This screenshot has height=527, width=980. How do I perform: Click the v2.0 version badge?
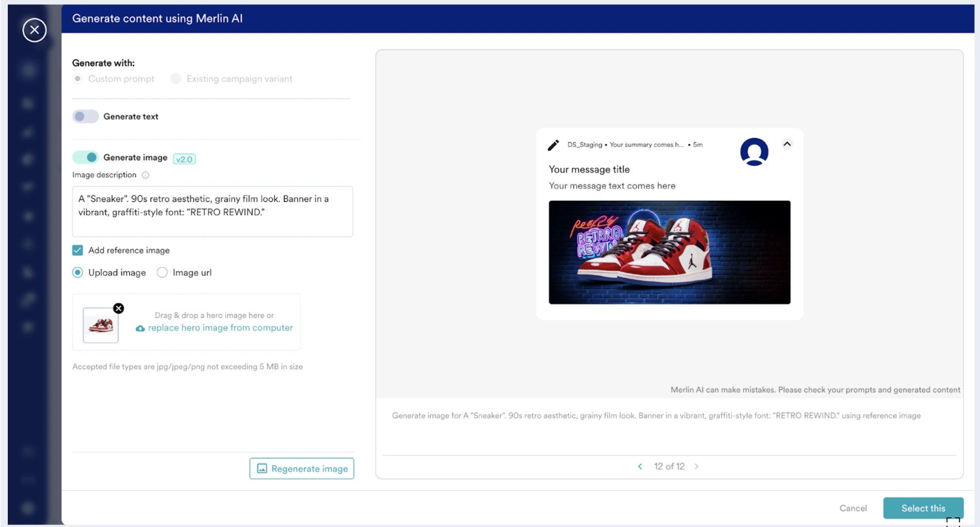point(184,159)
